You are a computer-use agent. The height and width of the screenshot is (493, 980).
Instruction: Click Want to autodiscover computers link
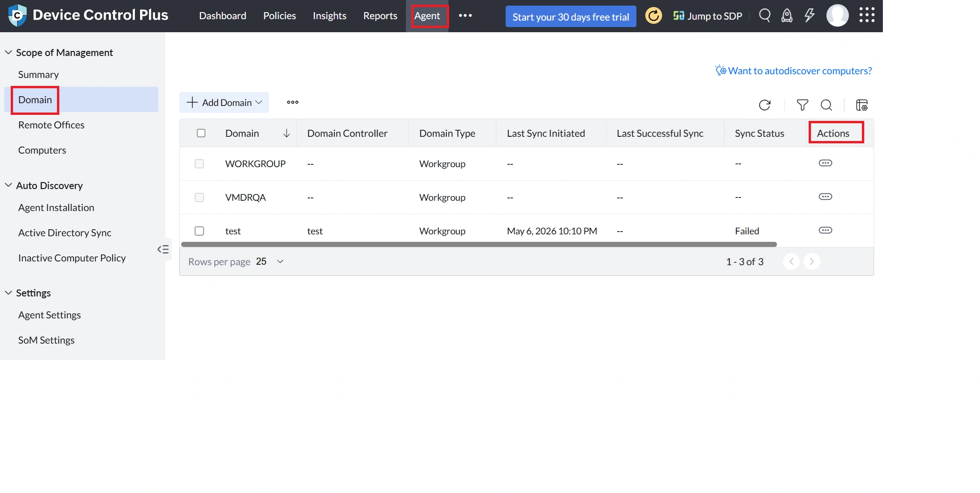tap(794, 70)
